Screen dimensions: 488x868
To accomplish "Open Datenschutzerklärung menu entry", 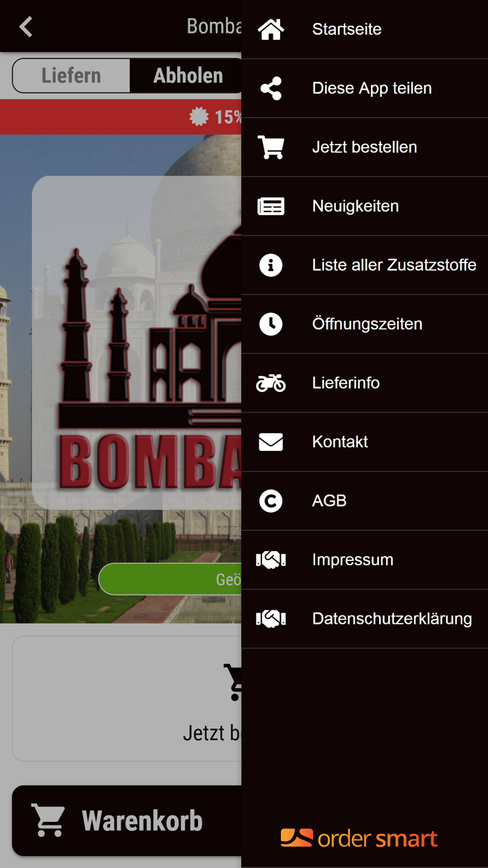I will tap(365, 619).
